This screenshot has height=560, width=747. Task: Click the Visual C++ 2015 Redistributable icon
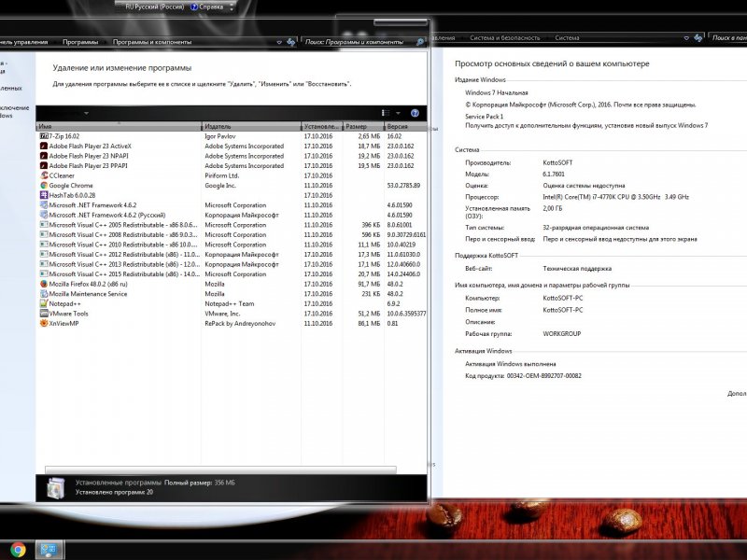44,273
